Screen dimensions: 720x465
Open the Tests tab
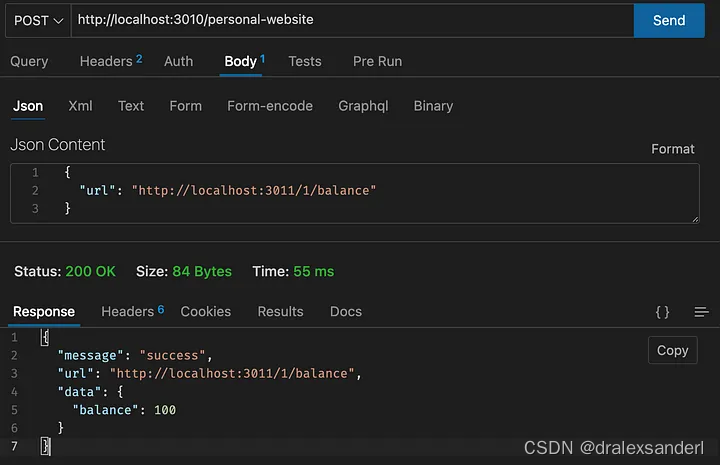click(x=305, y=61)
